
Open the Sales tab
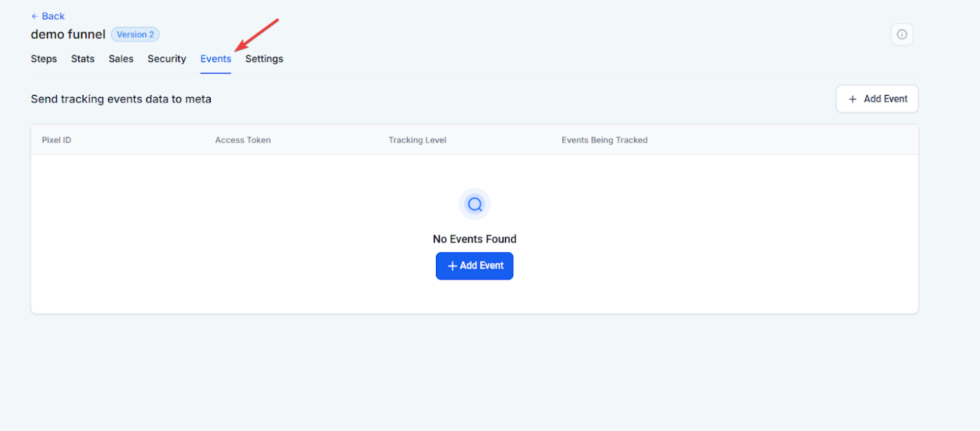coord(121,59)
